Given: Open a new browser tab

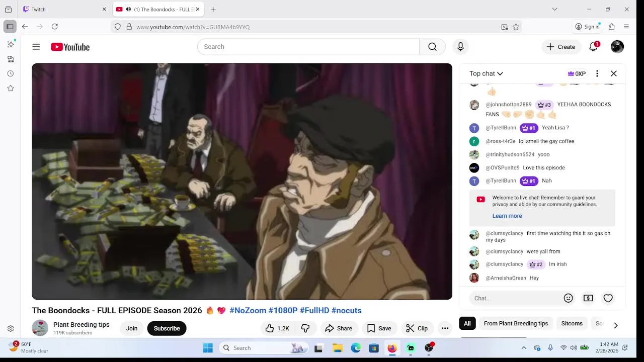Looking at the screenshot, I should 213,9.
